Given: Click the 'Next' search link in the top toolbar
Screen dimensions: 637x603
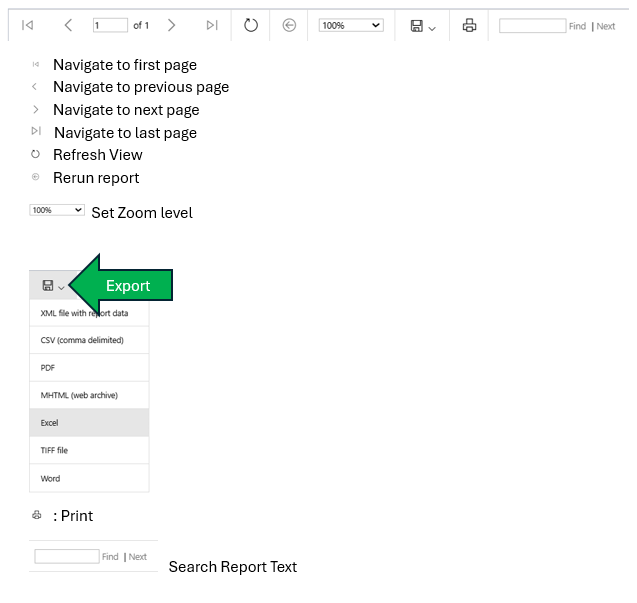Looking at the screenshot, I should pos(606,26).
